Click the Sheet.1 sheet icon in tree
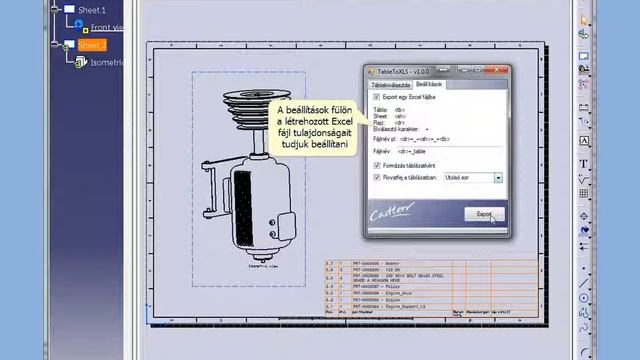Viewport: 640px width, 360px height. tap(69, 9)
